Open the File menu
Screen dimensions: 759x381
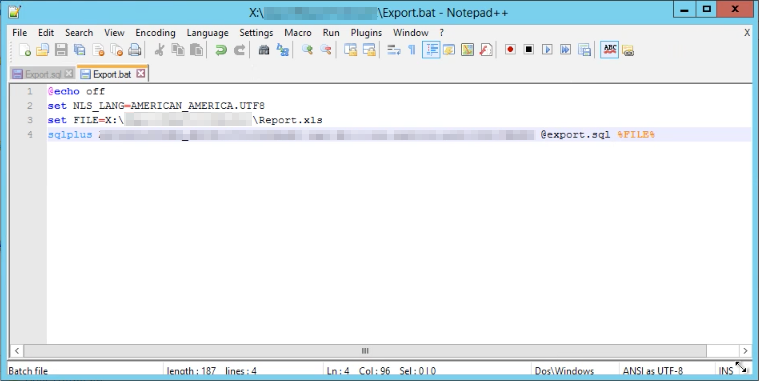click(x=19, y=32)
